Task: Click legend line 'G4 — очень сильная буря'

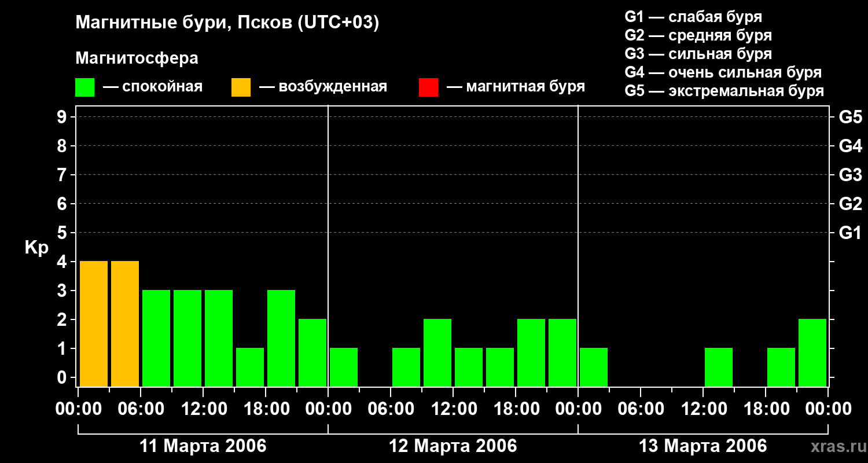Action: click(x=723, y=72)
